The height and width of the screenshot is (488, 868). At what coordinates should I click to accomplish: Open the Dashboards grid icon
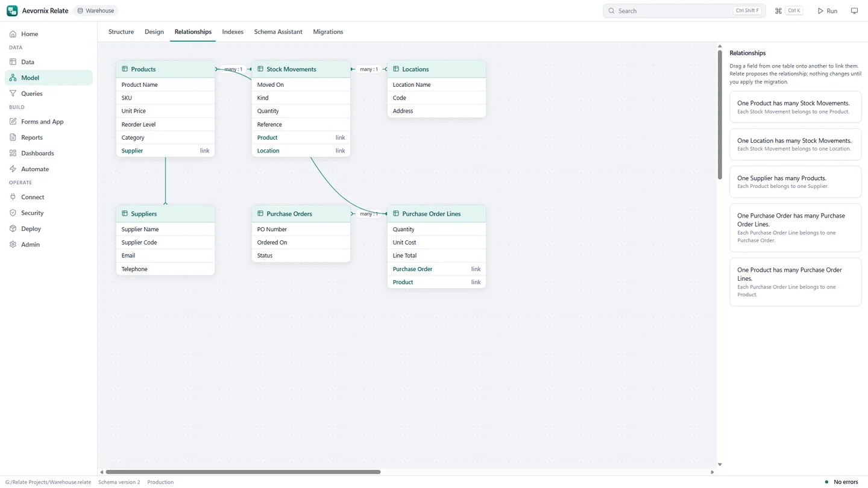[x=13, y=153]
